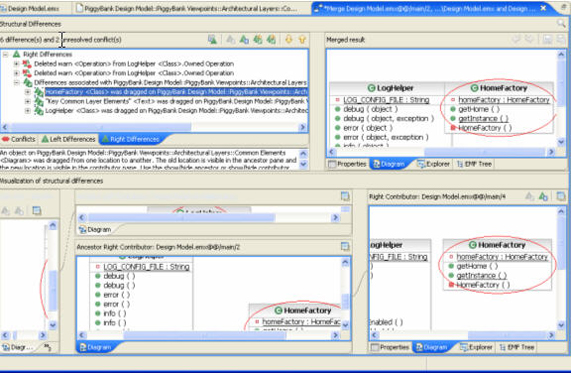Open Properties tab in Right Contributor pane
Viewport: 572px width, 374px height.
pyautogui.click(x=390, y=347)
